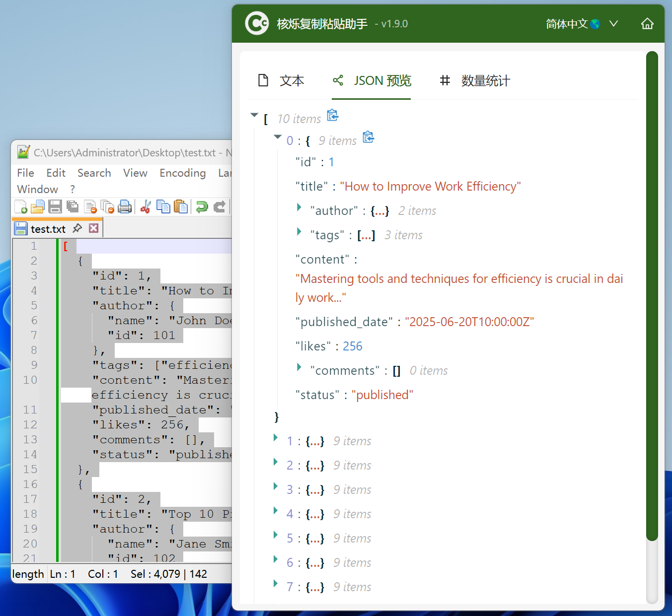Go to home via the house icon
This screenshot has height=616, width=672.
tap(647, 24)
